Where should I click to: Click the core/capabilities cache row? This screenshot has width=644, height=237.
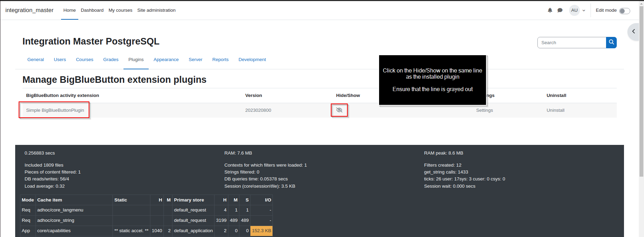coord(146,231)
